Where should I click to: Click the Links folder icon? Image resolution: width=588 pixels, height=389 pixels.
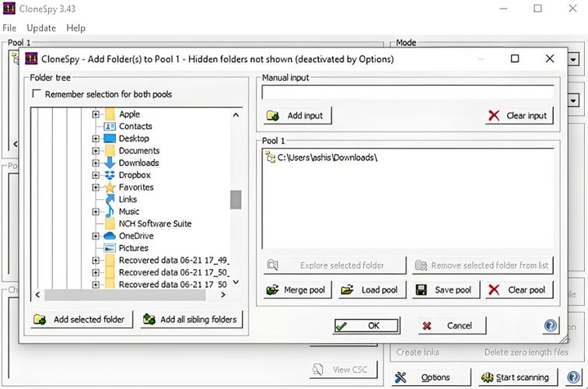[x=110, y=199]
